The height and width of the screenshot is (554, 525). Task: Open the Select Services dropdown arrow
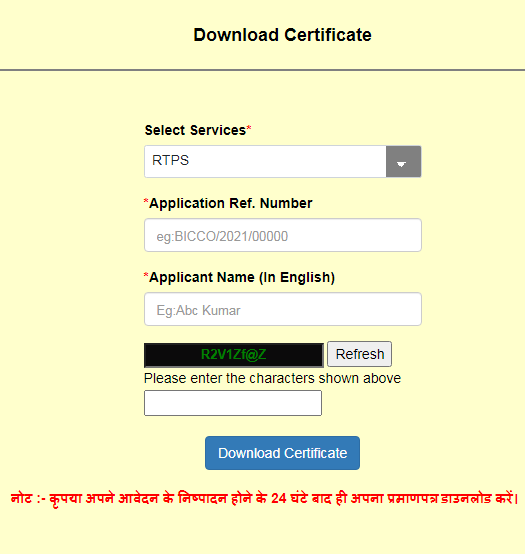403,161
